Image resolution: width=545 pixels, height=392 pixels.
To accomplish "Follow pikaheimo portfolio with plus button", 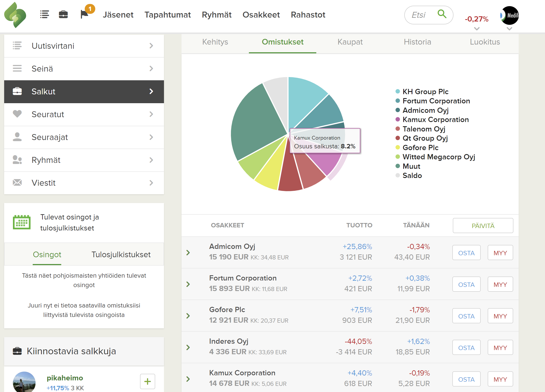I will [147, 381].
